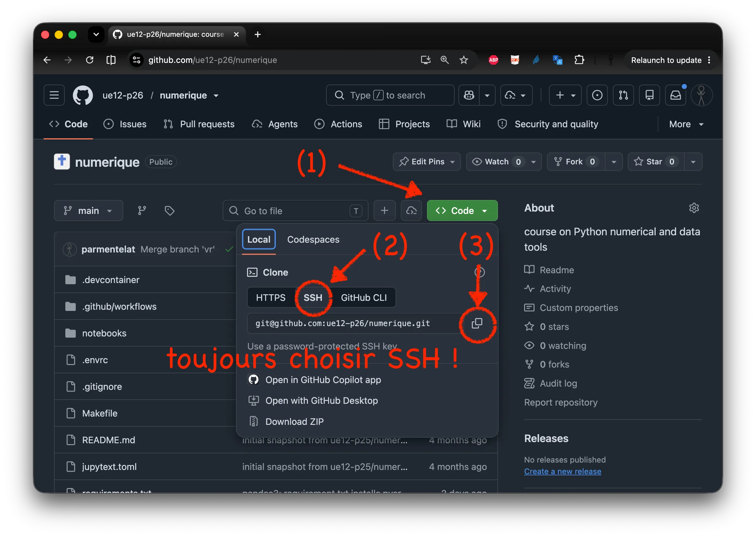
Task: Open the GitHub hamburger navigation menu
Action: (54, 95)
